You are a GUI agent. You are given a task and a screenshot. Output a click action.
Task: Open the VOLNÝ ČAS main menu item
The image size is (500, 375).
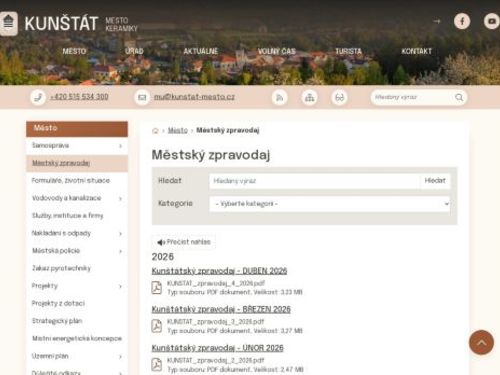point(277,51)
